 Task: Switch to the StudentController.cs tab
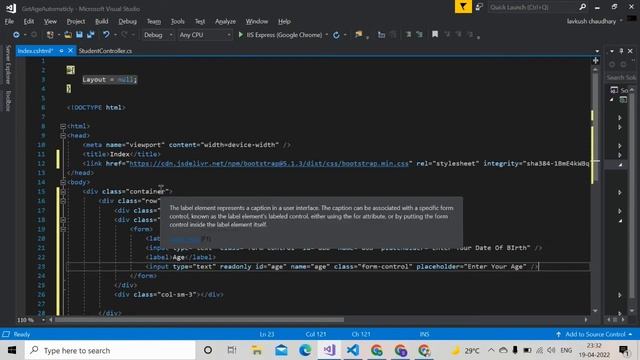pos(105,51)
